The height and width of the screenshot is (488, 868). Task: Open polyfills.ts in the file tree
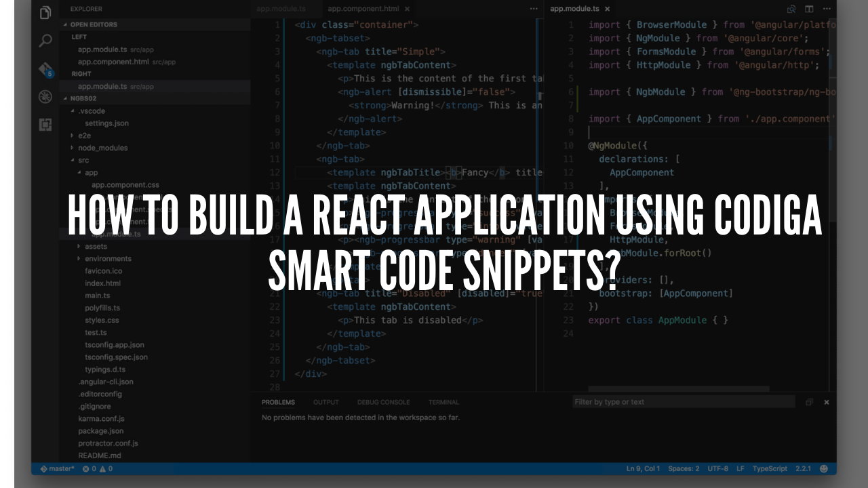tap(102, 308)
